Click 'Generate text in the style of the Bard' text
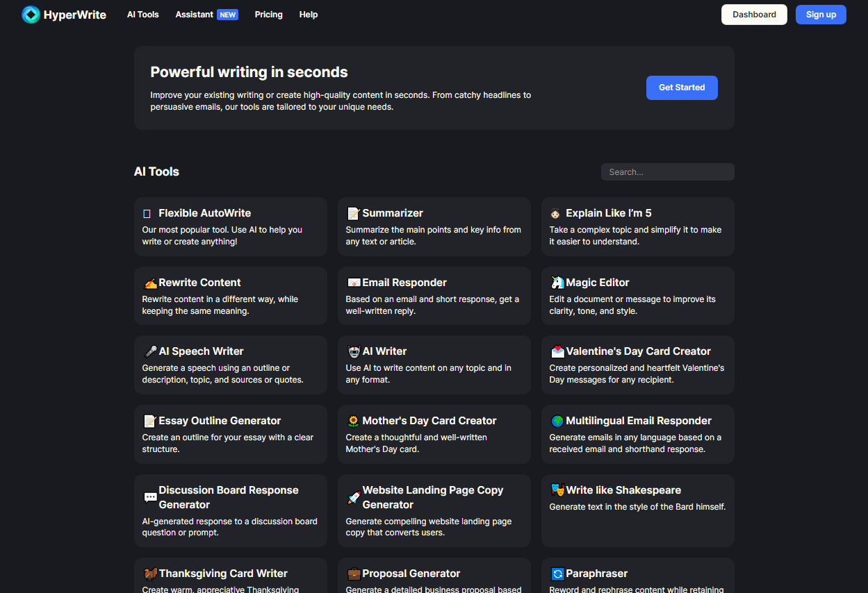Screen dimensions: 868x593 pyautogui.click(x=637, y=507)
